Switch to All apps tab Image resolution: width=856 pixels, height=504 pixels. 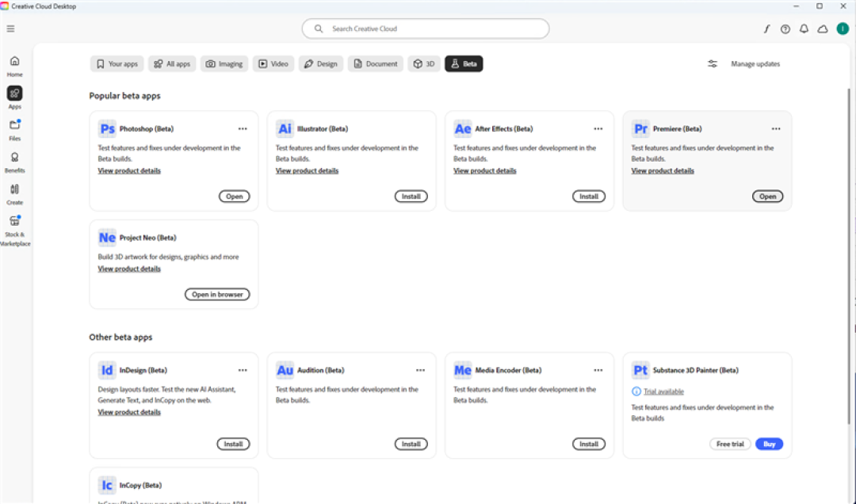[x=172, y=64]
